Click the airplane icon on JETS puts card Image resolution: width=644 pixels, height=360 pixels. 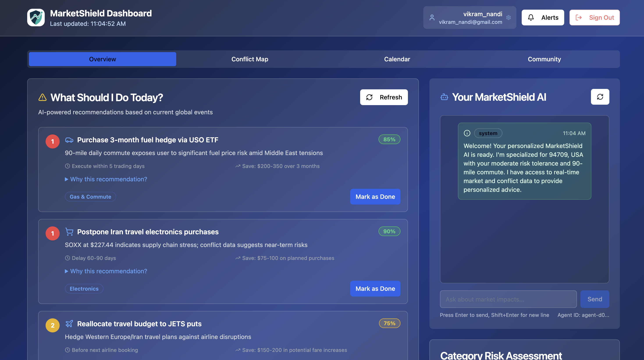pos(69,323)
